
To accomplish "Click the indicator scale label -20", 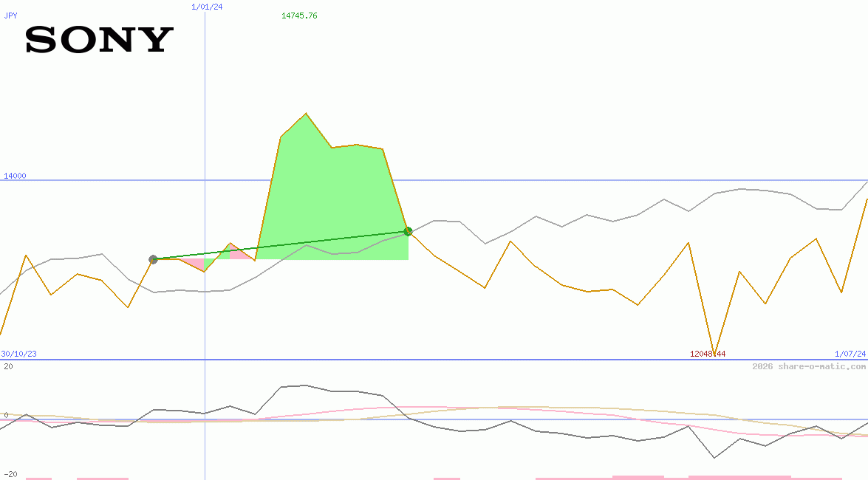I will click(10, 475).
